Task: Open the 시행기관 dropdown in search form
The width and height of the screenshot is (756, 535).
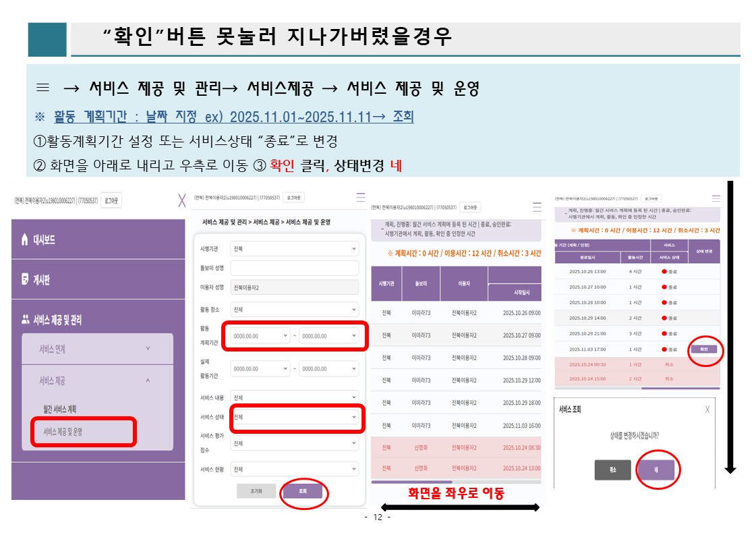Action: [x=294, y=249]
